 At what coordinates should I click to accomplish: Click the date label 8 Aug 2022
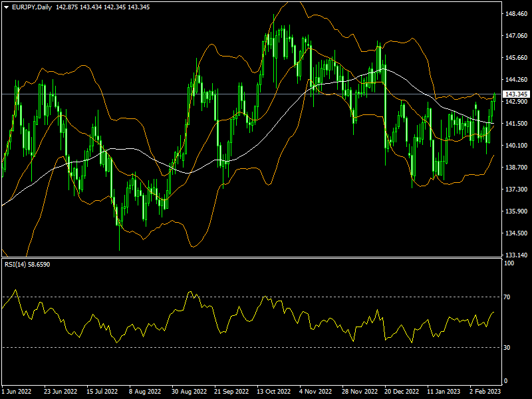point(145,391)
